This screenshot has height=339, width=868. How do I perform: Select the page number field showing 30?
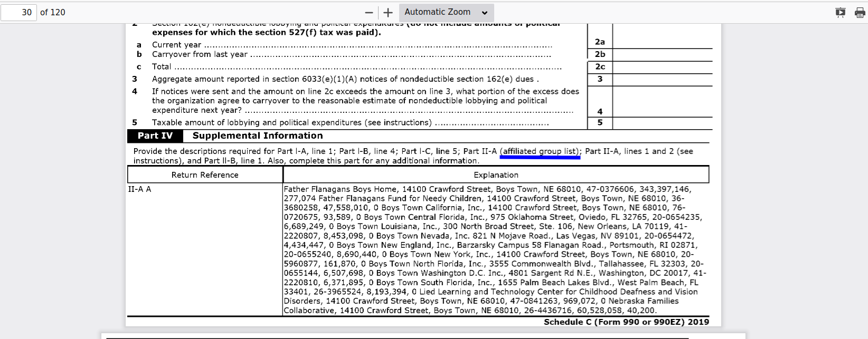pos(19,12)
